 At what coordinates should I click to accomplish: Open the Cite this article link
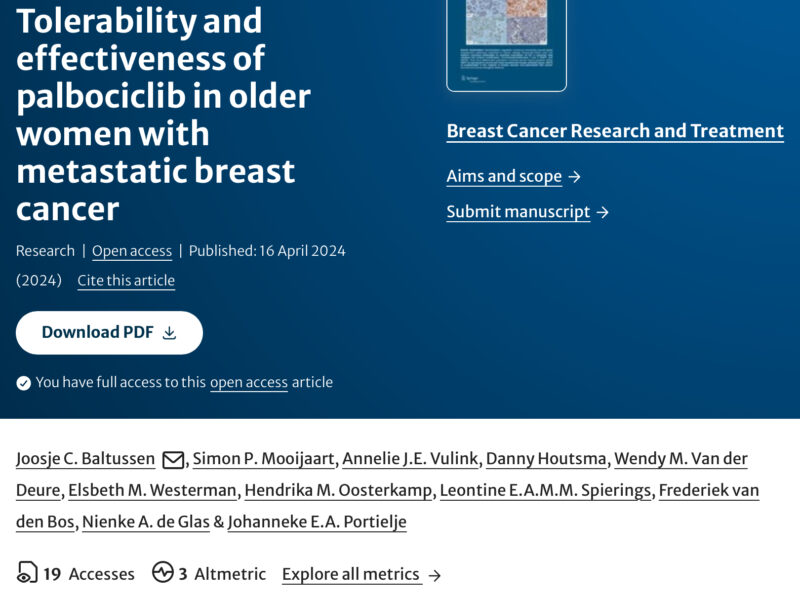pyautogui.click(x=124, y=280)
